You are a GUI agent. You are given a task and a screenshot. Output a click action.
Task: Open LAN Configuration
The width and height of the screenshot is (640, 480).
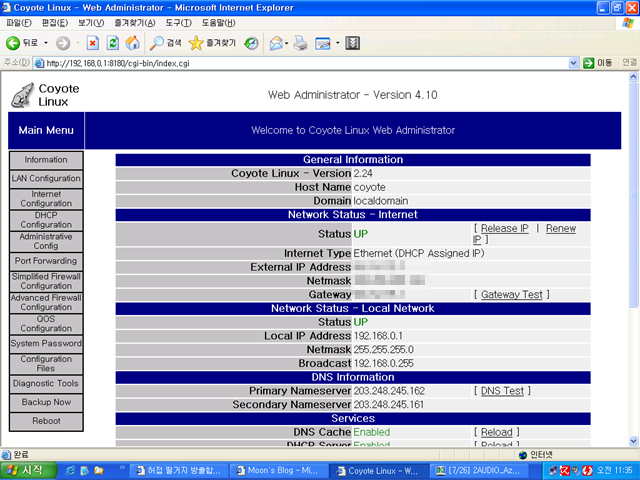pos(46,179)
